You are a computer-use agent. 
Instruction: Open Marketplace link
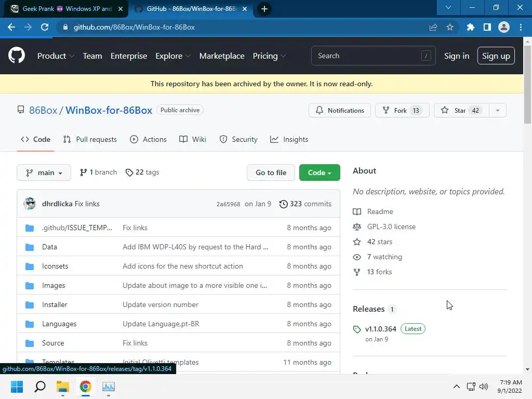coord(222,56)
